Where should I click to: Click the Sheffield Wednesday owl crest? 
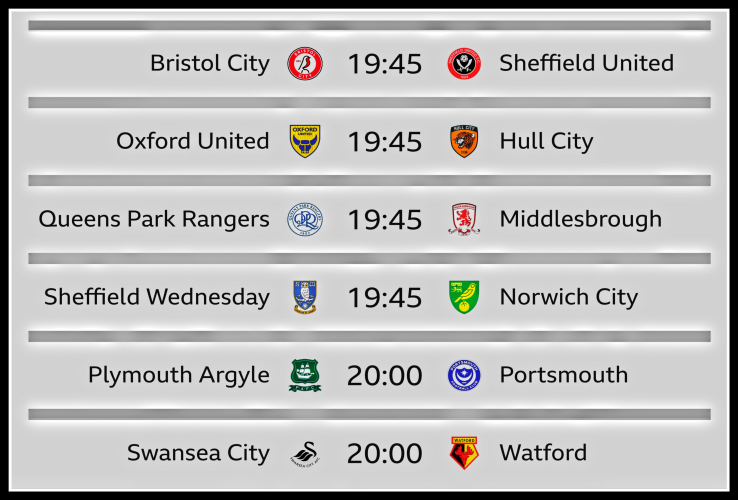[x=305, y=297]
